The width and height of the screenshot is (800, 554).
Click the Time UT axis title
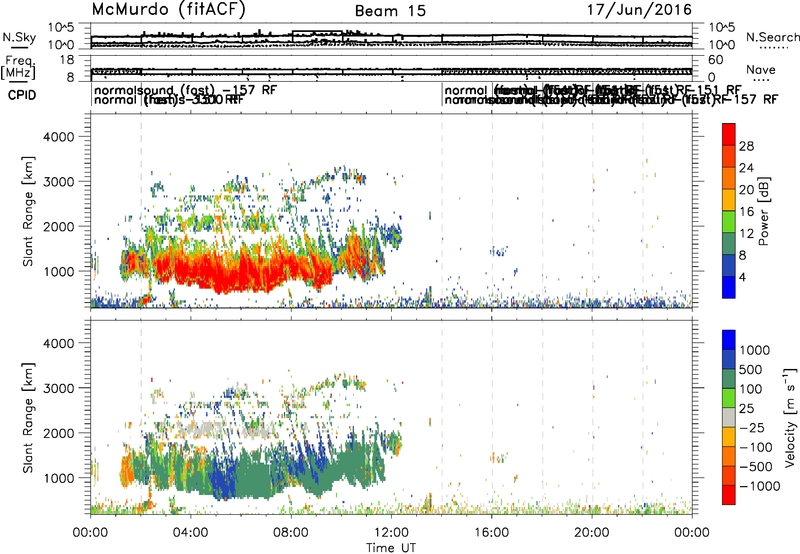(391, 547)
